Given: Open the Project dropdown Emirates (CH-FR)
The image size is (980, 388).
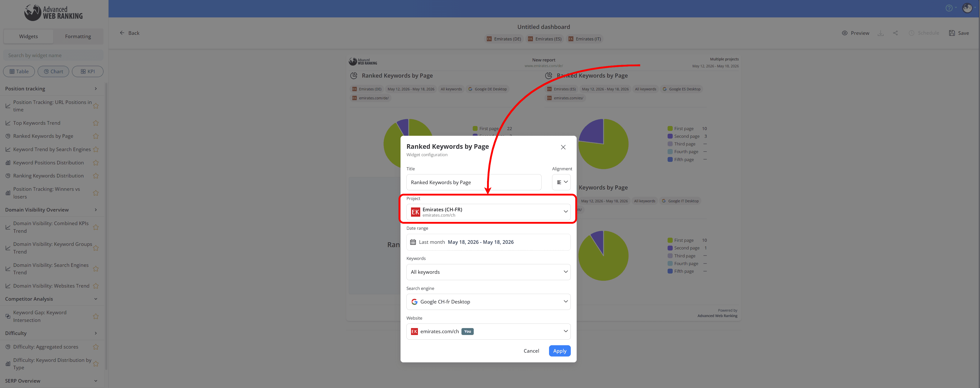Looking at the screenshot, I should 488,212.
